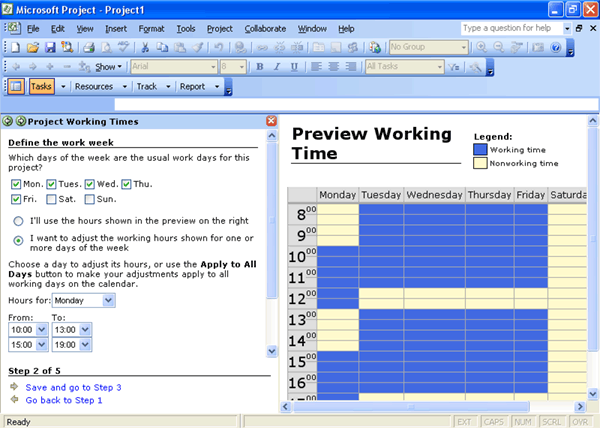The height and width of the screenshot is (428, 600).
Task: Uncheck the Tues. workday checkbox
Action: (x=51, y=184)
